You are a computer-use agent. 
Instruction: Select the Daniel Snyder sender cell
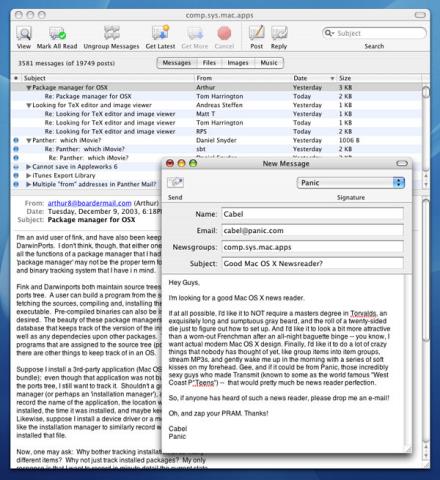click(x=216, y=140)
